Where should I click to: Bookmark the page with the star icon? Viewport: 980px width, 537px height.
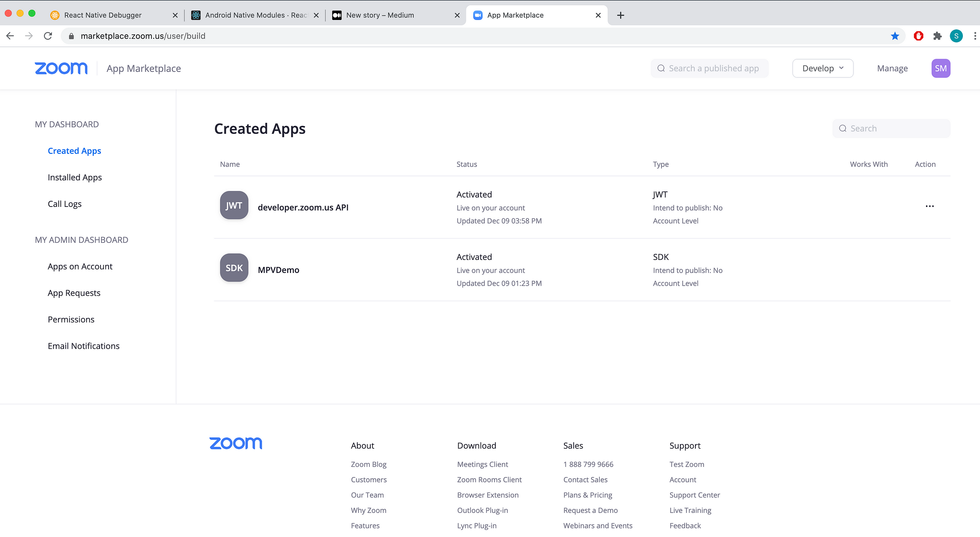895,36
